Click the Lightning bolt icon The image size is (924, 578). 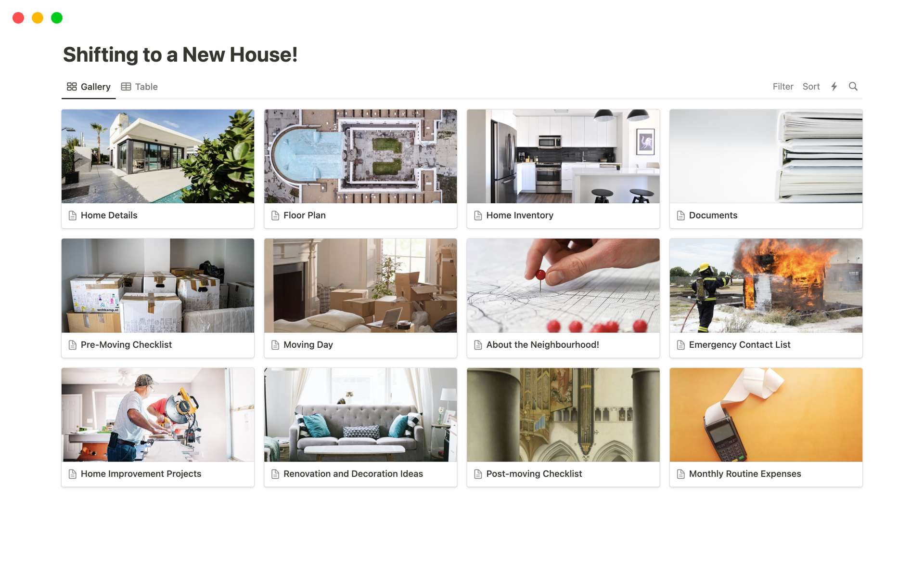pyautogui.click(x=834, y=86)
